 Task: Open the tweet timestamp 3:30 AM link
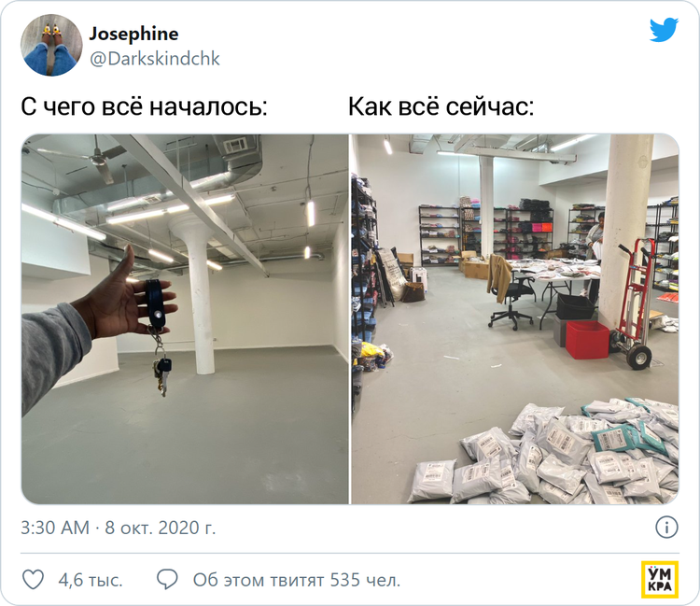pyautogui.click(x=55, y=528)
